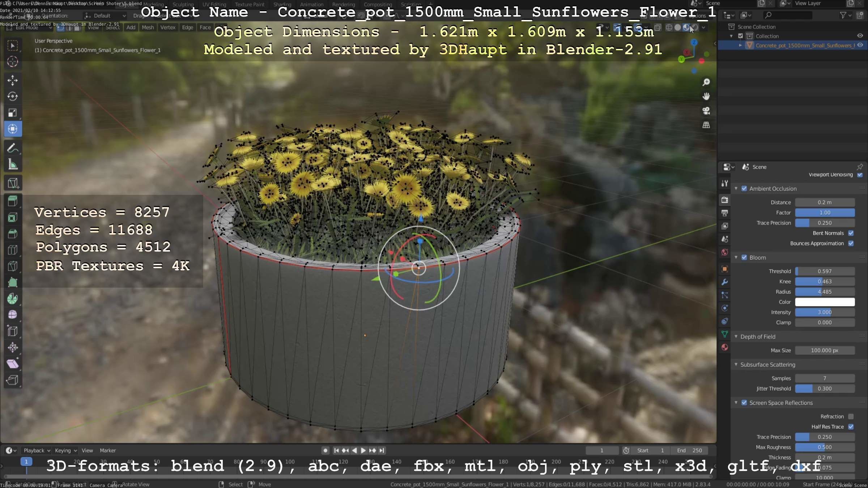Screen dimensions: 868x488
Task: Select the Cursor tool
Action: pyautogui.click(x=13, y=61)
